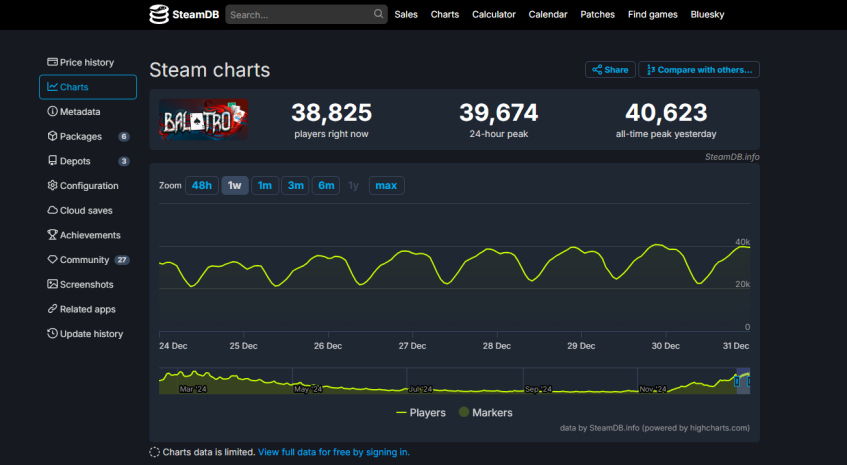Screen dimensions: 847x465
Task: Click the Metadata info icon
Action: point(52,111)
